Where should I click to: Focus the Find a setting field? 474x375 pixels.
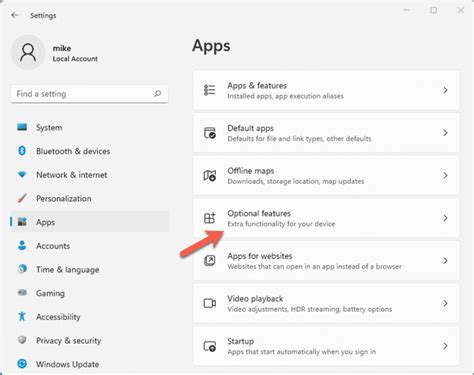point(89,94)
